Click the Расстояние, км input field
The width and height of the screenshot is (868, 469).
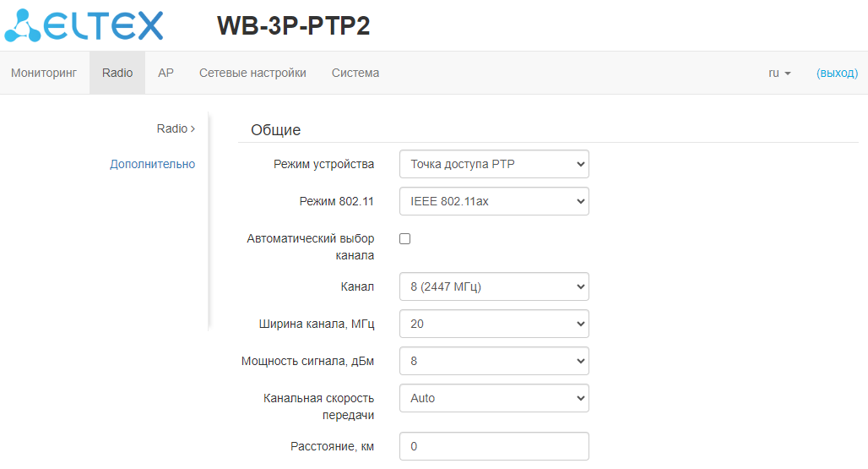pyautogui.click(x=494, y=445)
